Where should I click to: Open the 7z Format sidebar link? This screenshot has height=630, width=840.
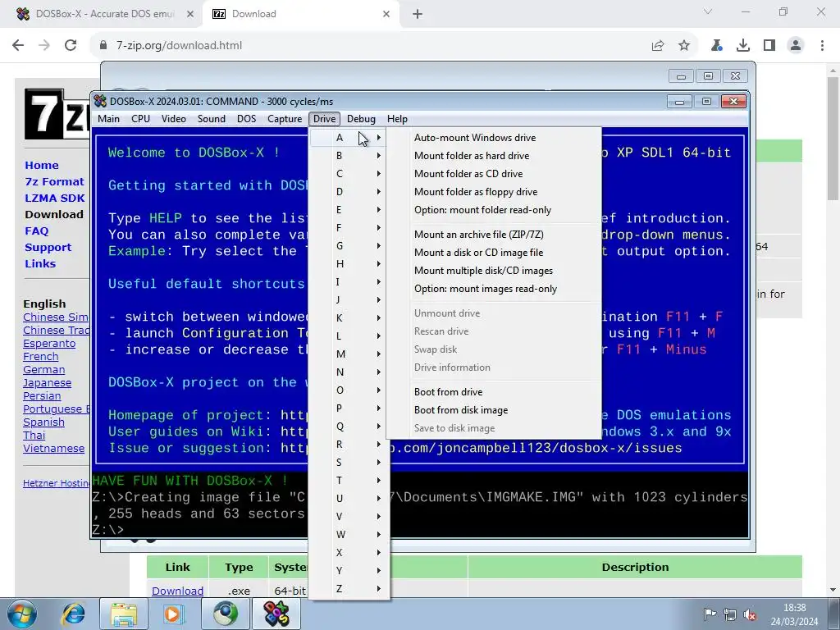[55, 182]
